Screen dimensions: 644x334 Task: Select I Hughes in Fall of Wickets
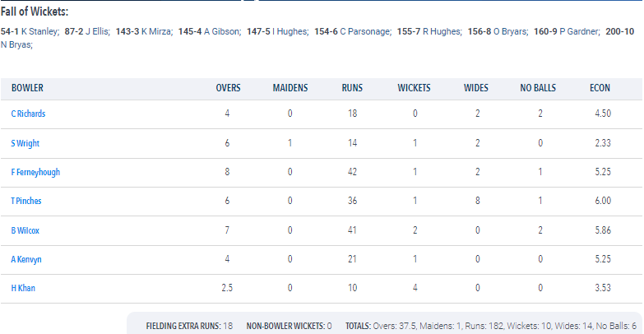(290, 31)
